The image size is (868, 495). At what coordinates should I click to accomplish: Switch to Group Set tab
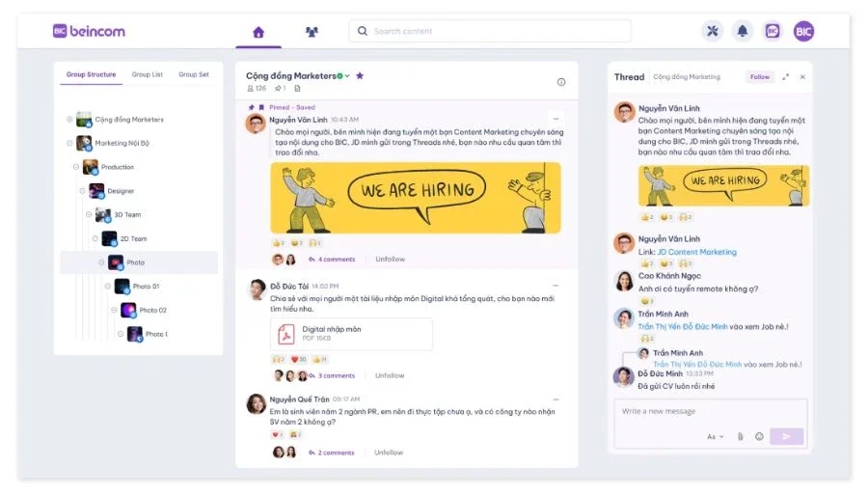[194, 74]
